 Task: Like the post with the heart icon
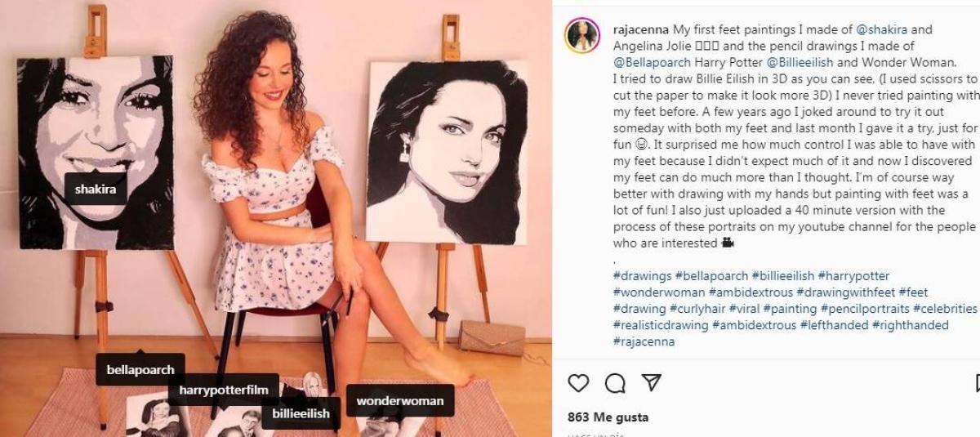click(578, 383)
